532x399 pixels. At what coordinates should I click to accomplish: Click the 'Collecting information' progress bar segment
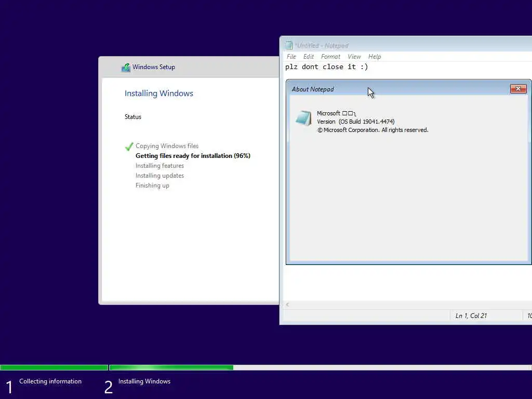click(x=54, y=367)
